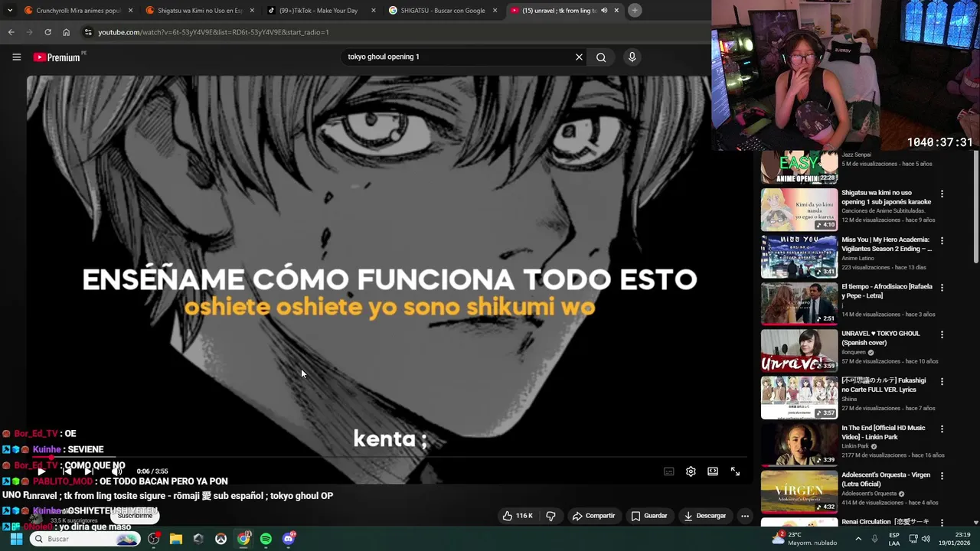980x551 pixels.
Task: Open options for Fukashigi no Carte video
Action: [x=942, y=381]
